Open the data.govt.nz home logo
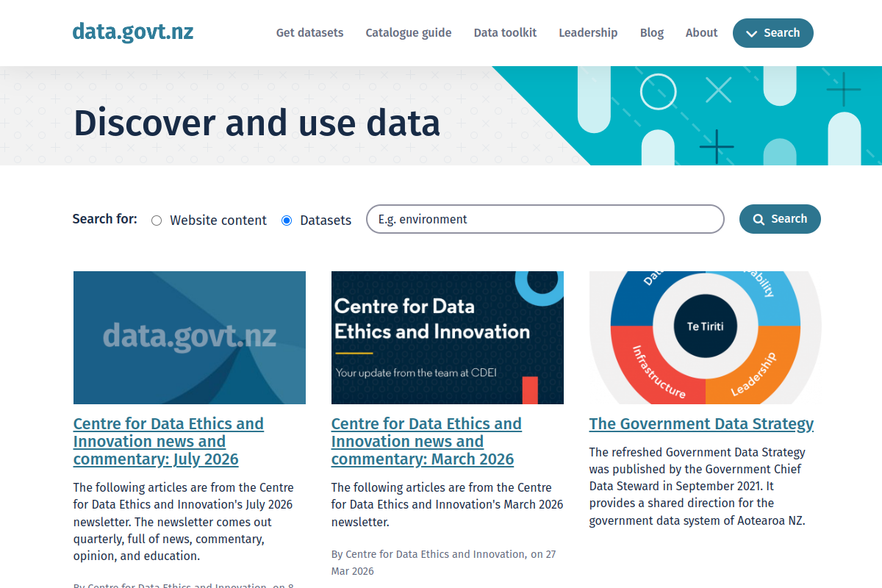This screenshot has height=588, width=882. point(133,32)
